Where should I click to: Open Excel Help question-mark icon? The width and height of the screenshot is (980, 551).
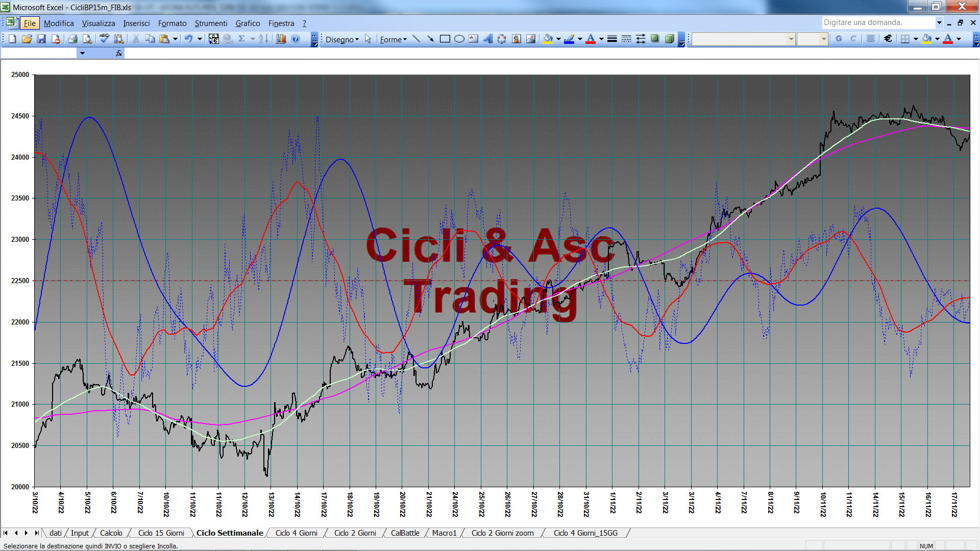pos(296,39)
